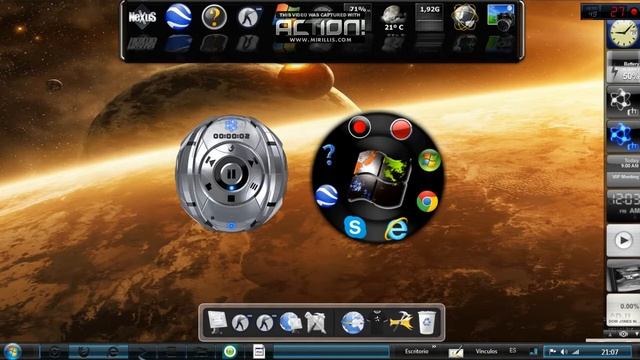Screen dimensions: 640x360
Task: Click the Windows logo orb in circle dock
Action: pos(429,160)
